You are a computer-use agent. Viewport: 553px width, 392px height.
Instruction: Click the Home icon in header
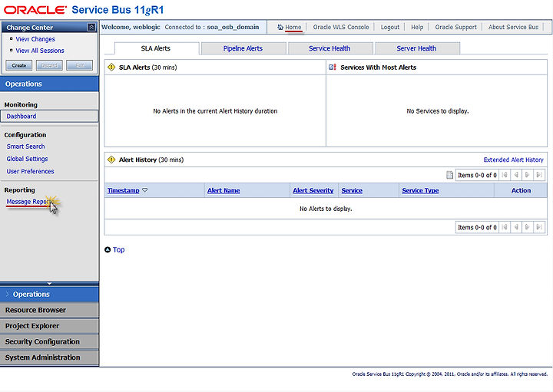[280, 27]
